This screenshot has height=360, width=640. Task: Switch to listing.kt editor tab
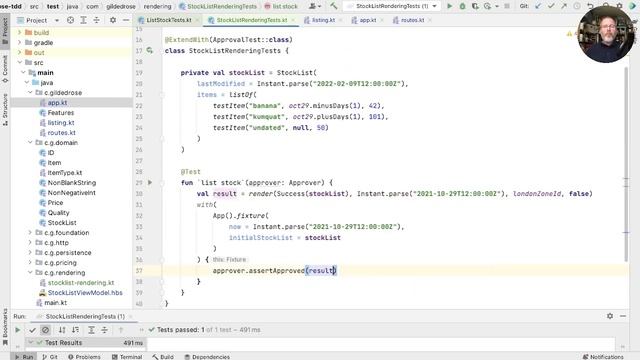[323, 20]
